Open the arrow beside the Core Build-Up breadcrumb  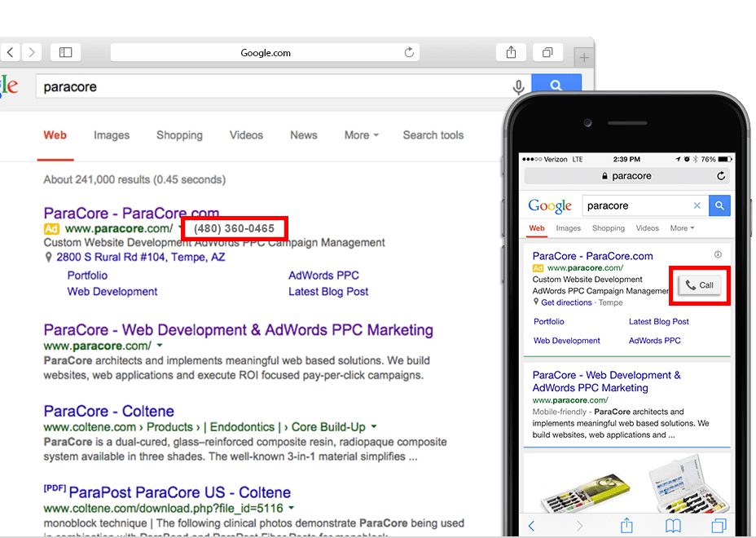[x=374, y=426]
